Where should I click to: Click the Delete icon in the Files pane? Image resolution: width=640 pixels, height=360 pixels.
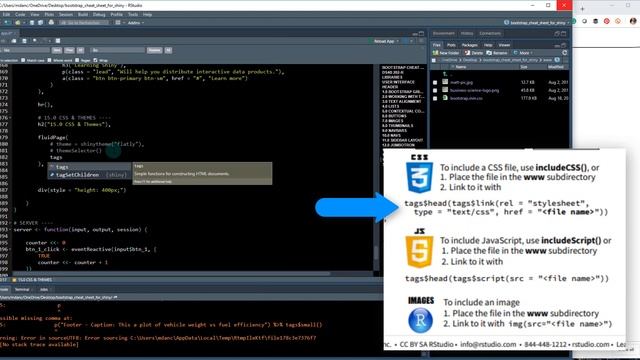[467, 53]
